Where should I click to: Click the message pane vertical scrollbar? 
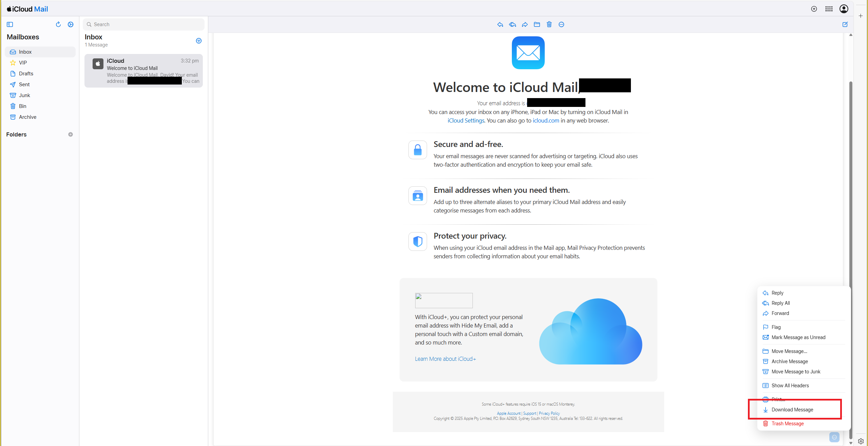click(x=850, y=260)
